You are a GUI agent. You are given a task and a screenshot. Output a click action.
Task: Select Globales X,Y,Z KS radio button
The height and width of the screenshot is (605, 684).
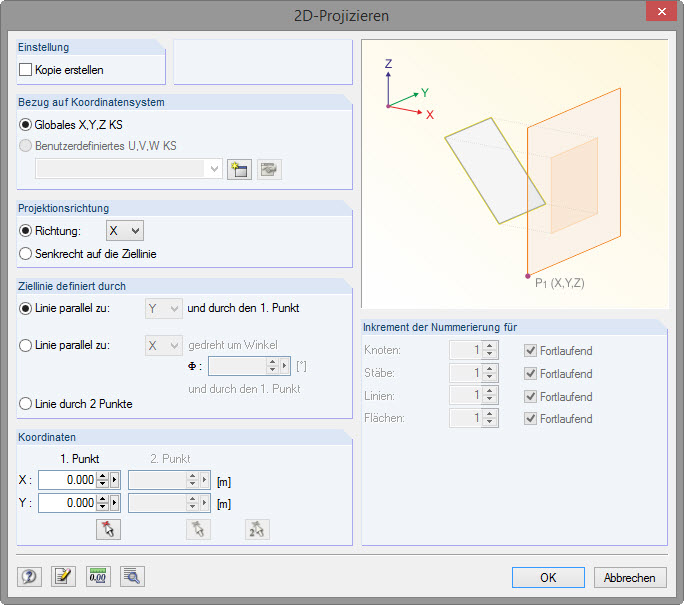(25, 125)
